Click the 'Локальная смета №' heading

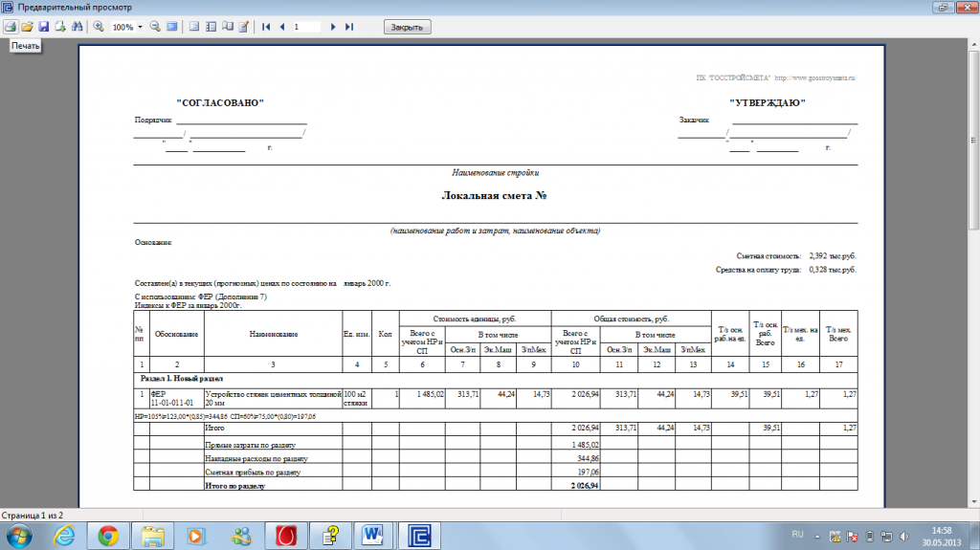[494, 195]
